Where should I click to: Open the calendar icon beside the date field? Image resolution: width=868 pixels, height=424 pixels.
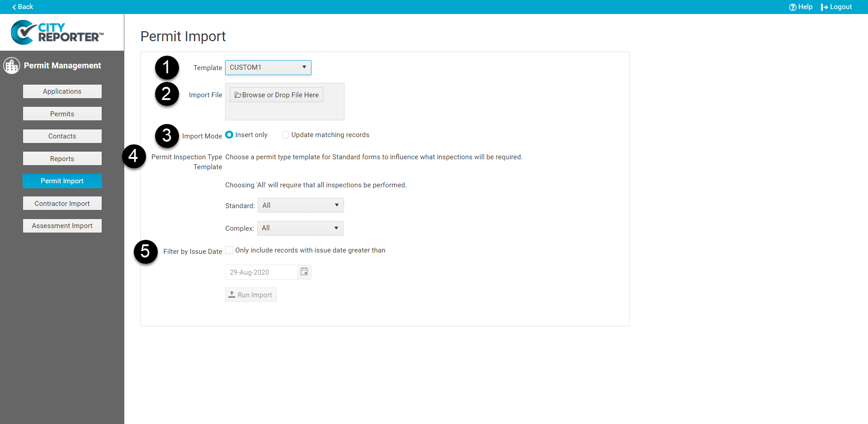(304, 272)
